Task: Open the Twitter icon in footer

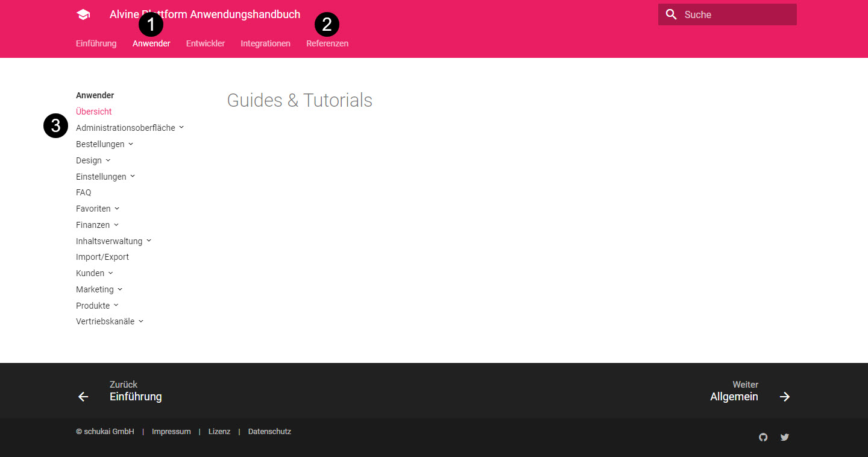Action: [x=784, y=437]
